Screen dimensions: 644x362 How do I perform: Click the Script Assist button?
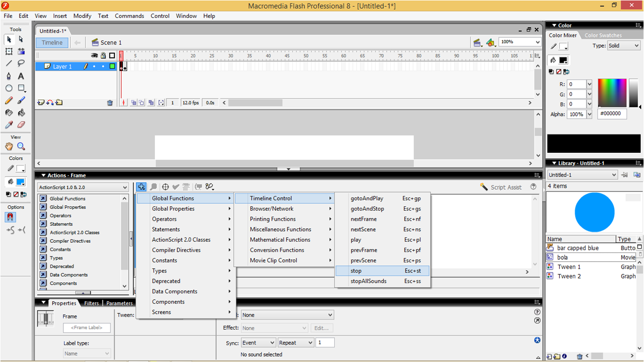[501, 187]
